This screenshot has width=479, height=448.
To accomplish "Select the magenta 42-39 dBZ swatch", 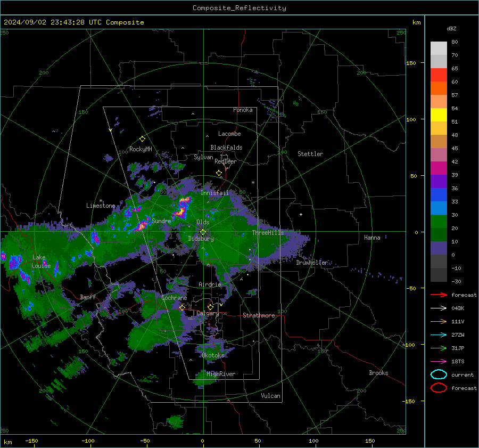I will (439, 168).
